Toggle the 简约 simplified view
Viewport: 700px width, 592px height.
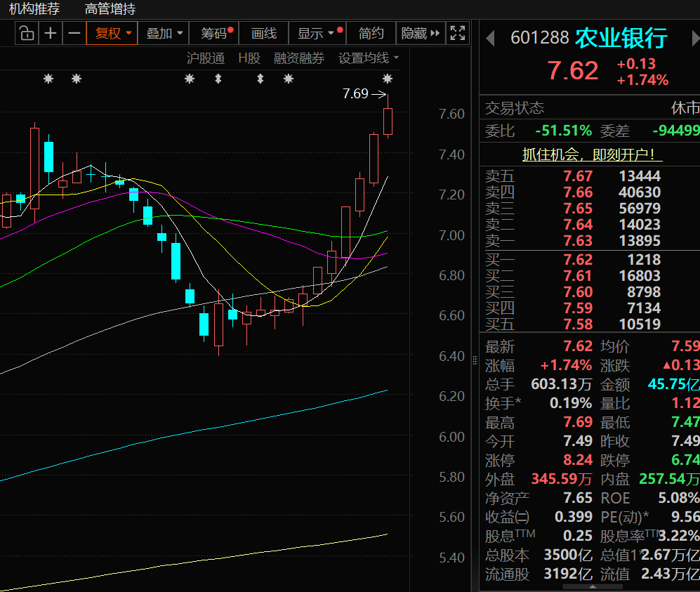371,33
